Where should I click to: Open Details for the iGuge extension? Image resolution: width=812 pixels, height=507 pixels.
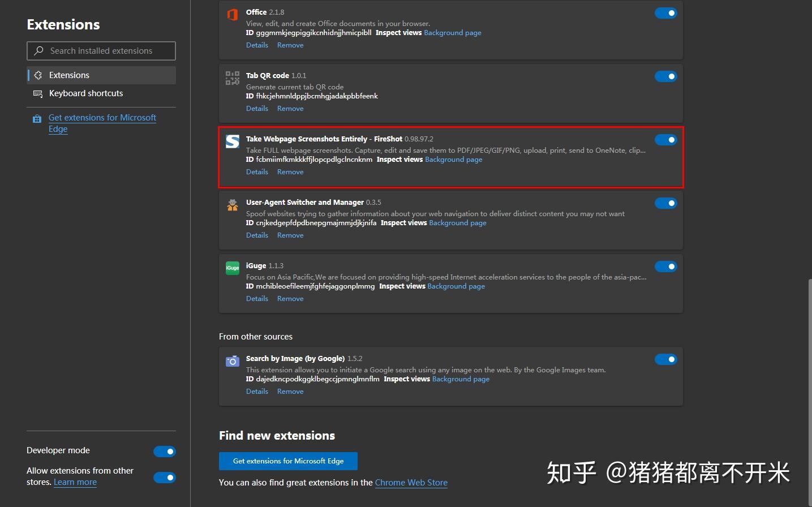[257, 299]
